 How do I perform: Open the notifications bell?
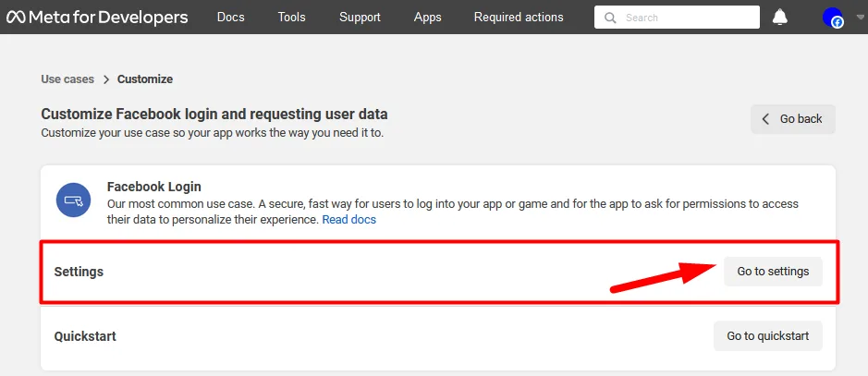coord(780,18)
